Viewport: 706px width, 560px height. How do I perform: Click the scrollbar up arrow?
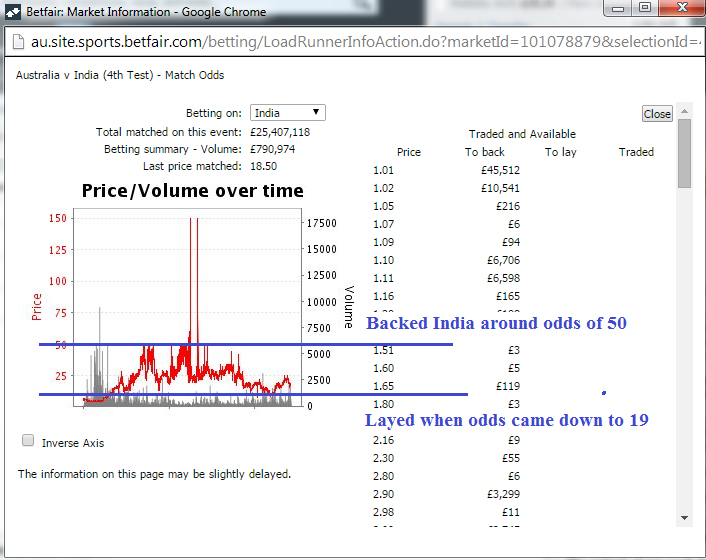click(x=684, y=111)
